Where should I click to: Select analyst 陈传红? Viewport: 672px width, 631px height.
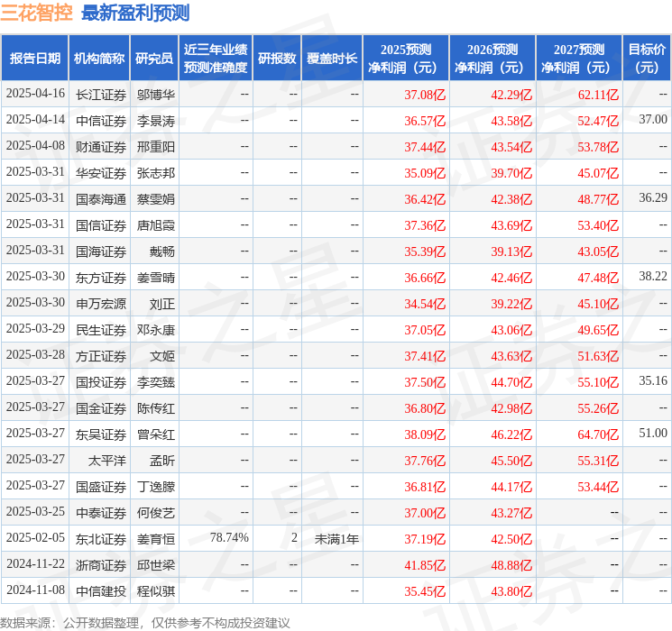tap(155, 408)
